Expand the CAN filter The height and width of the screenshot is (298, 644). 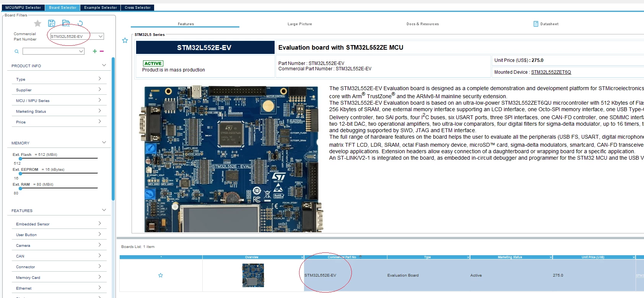tap(100, 256)
